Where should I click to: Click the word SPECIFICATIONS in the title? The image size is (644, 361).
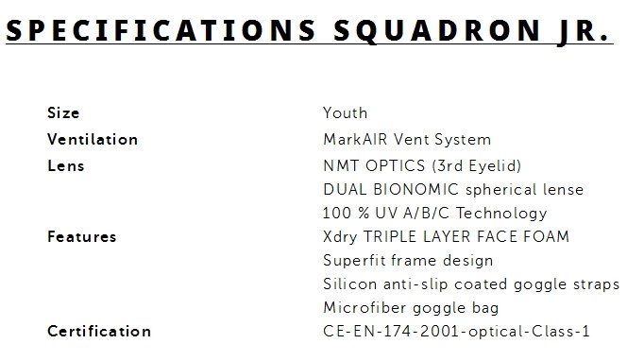click(x=161, y=30)
